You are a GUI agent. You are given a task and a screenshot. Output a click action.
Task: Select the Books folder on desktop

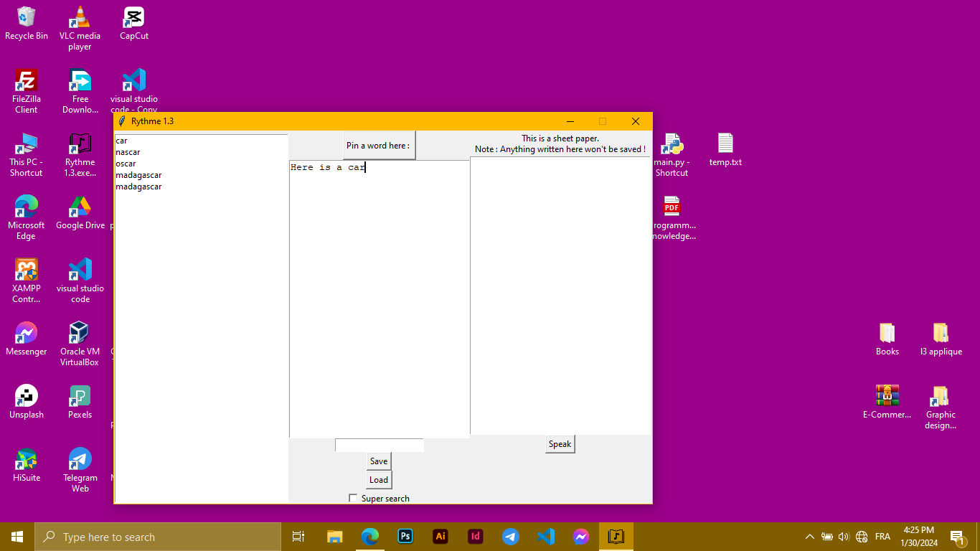[x=887, y=338]
